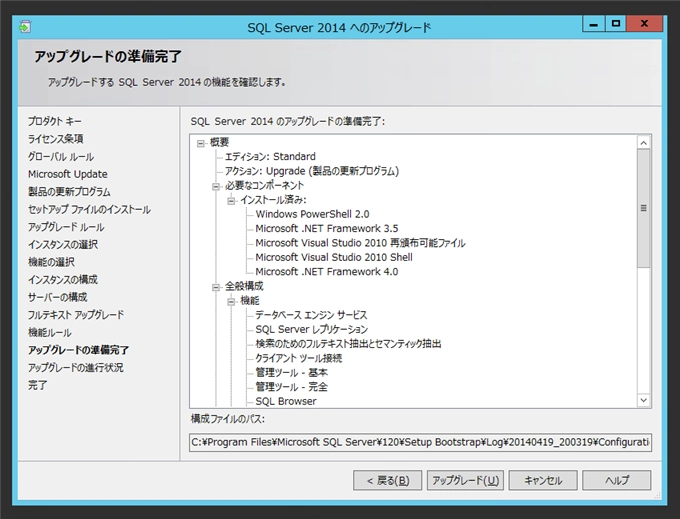Select the アップグレード ルール step

pyautogui.click(x=66, y=227)
